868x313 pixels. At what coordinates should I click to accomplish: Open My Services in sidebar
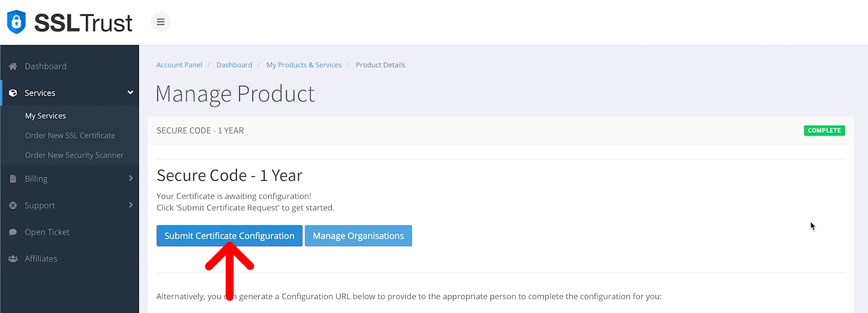[45, 116]
